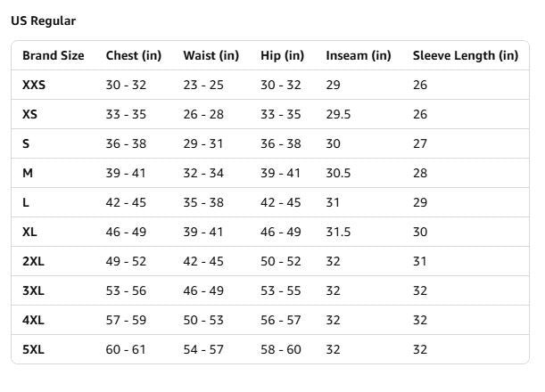545x392 pixels.
Task: Click the Waist (in) column header
Action: (x=211, y=55)
